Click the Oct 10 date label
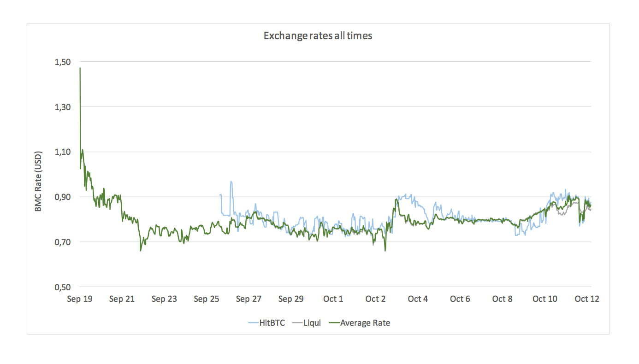Viewport: 639px width, 364px height. [x=545, y=299]
